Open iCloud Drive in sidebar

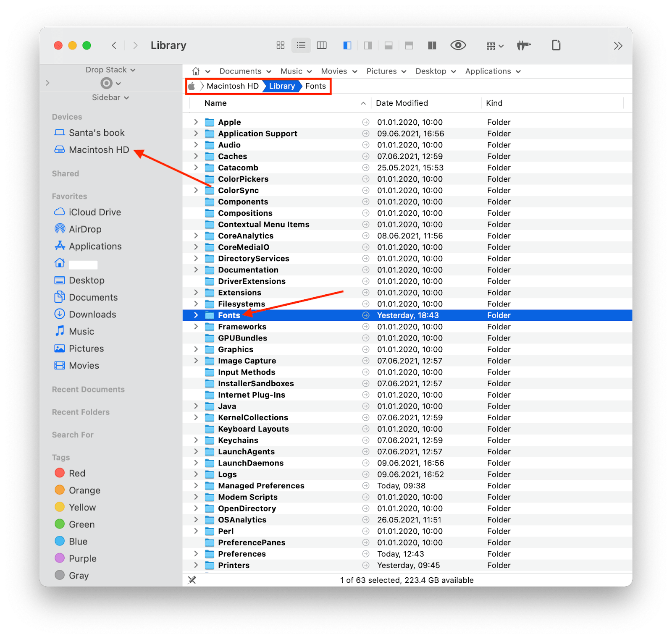tap(87, 212)
